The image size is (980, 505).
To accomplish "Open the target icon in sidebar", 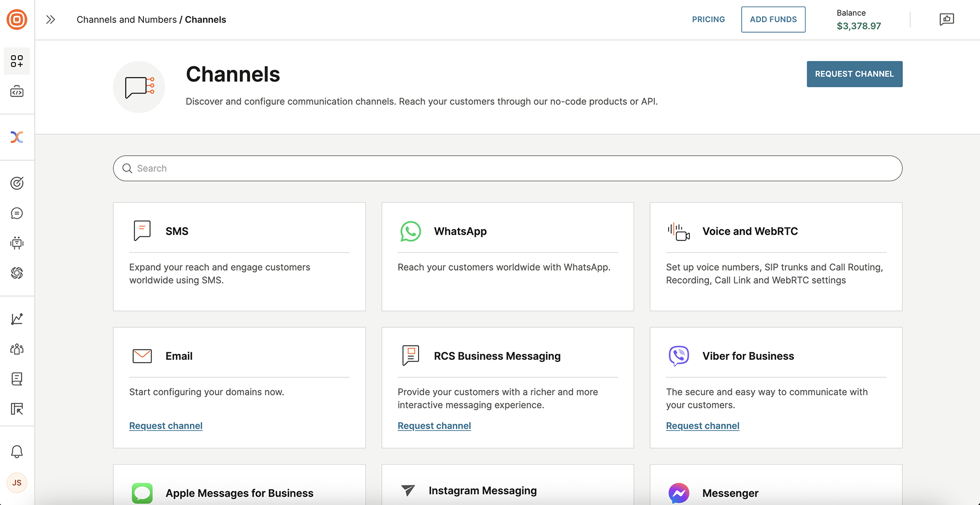I will [17, 183].
